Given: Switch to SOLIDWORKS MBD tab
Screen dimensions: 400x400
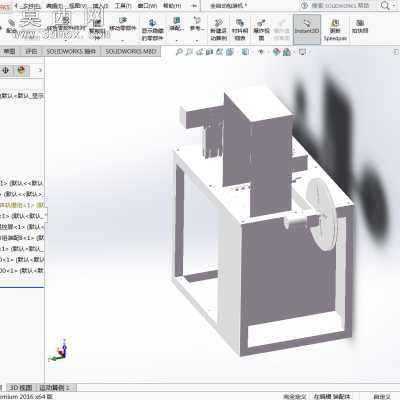Looking at the screenshot, I should tap(131, 51).
